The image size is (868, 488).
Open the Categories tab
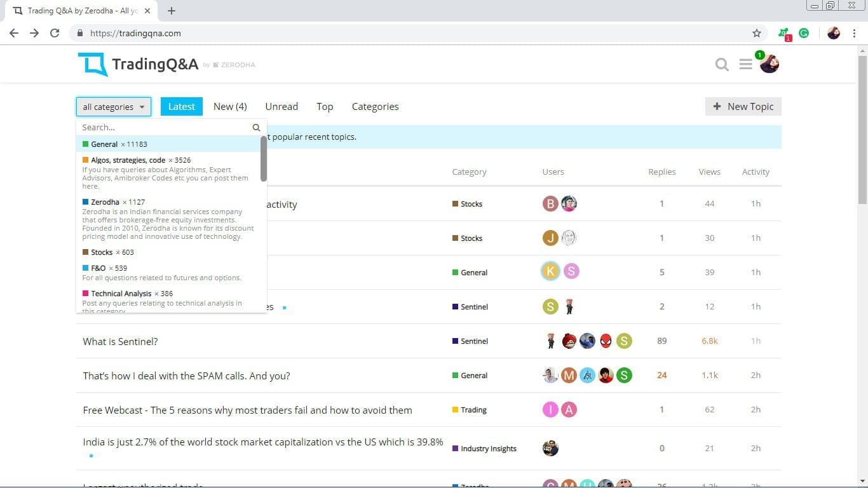(375, 106)
